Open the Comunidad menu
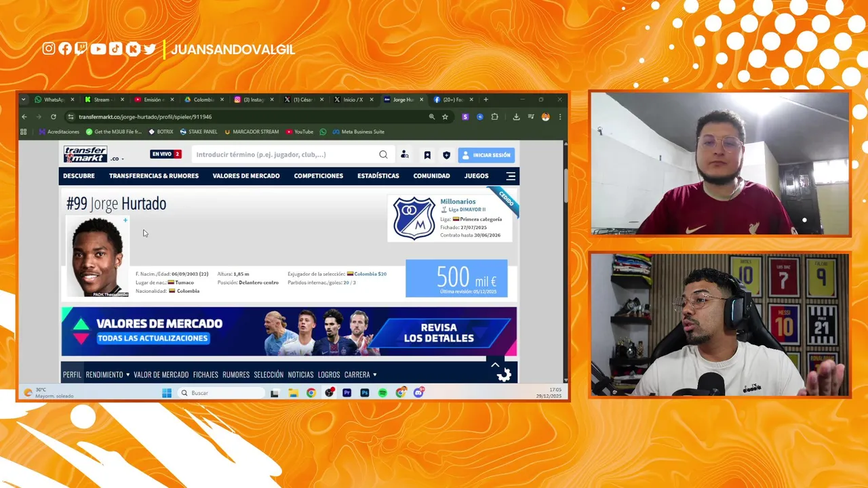Screen dimensions: 868x488 point(431,176)
